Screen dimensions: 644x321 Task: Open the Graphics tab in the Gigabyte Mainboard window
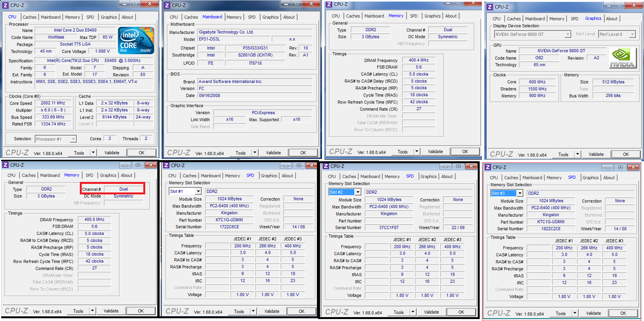click(x=270, y=17)
